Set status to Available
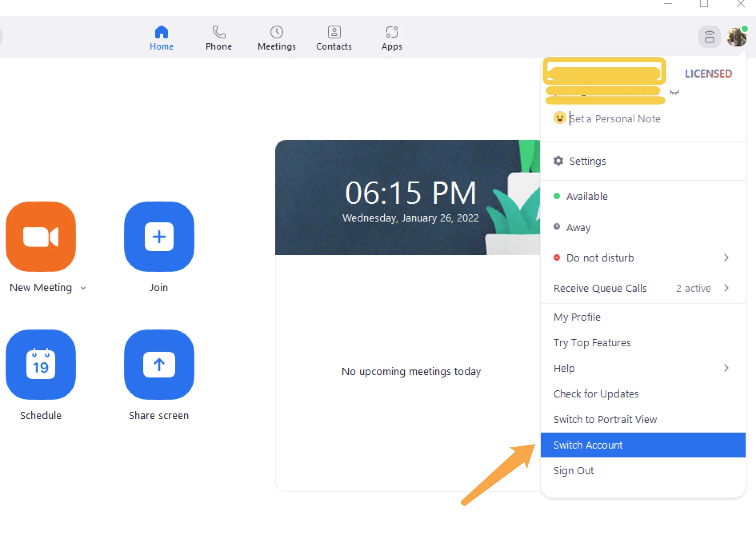This screenshot has height=547, width=756. [x=643, y=196]
